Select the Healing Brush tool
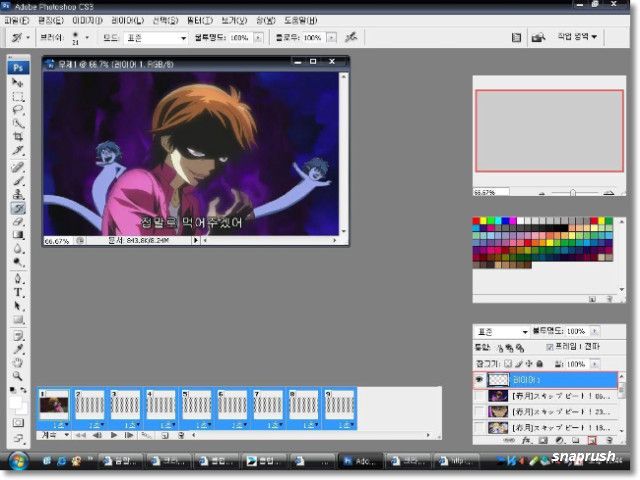This screenshot has height=480, width=640. [18, 167]
